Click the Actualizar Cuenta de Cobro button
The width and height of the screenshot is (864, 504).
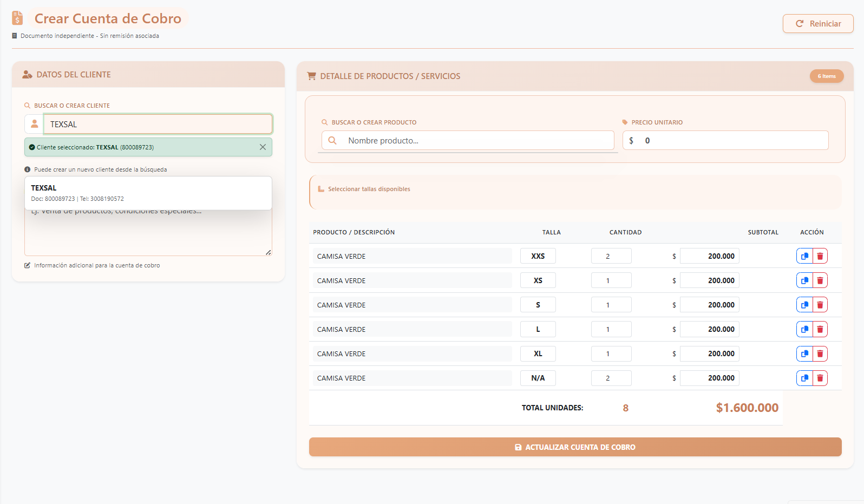point(575,447)
